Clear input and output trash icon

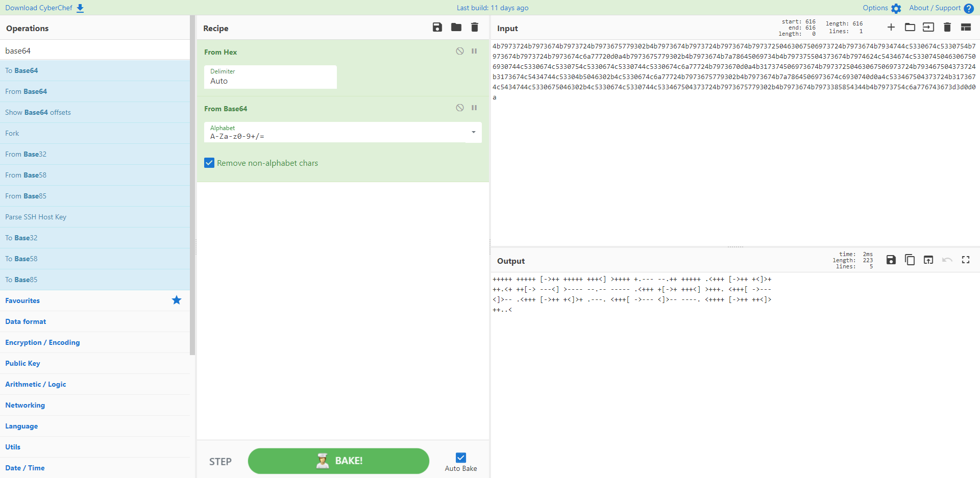(947, 28)
